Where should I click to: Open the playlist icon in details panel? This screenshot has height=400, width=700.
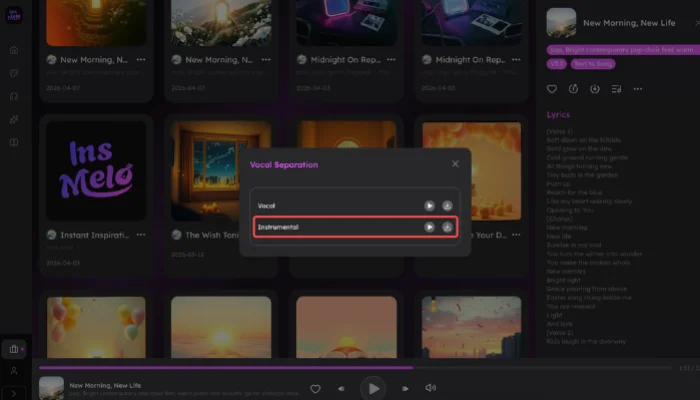[x=616, y=89]
